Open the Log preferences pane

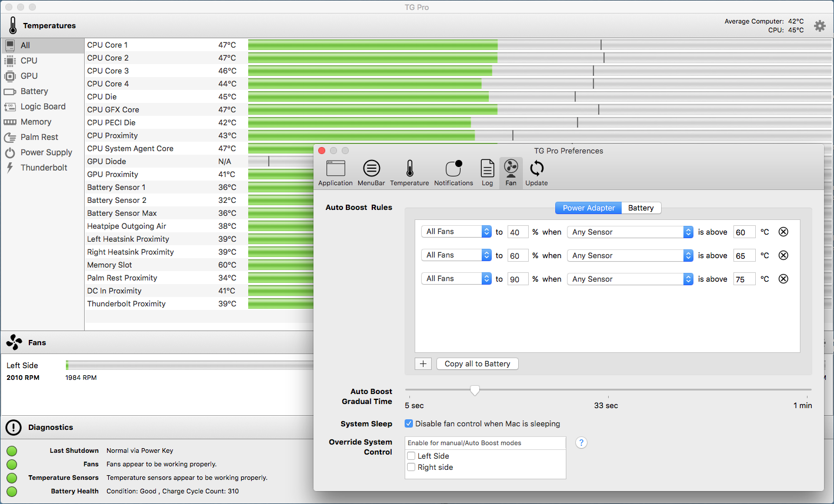tap(487, 173)
